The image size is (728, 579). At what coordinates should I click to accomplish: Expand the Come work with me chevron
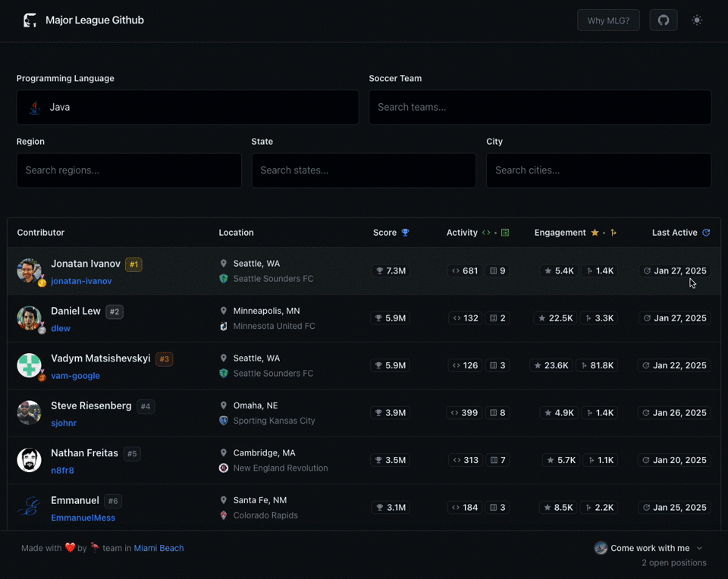(x=699, y=548)
